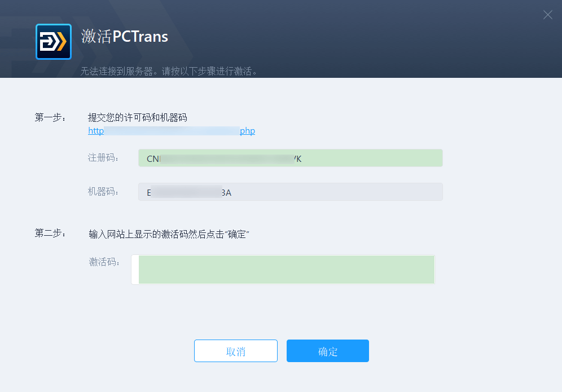The width and height of the screenshot is (562, 392).
Task: Click the 激活PCTrans title text
Action: pos(125,37)
